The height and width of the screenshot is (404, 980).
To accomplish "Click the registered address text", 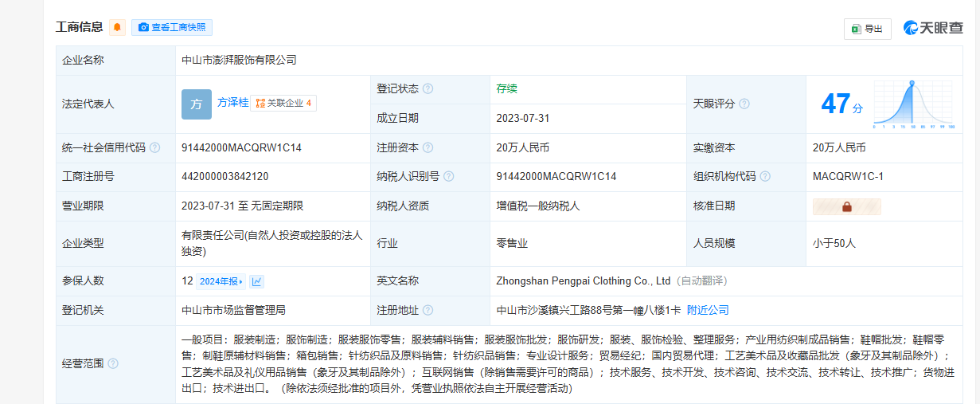I will coord(588,310).
